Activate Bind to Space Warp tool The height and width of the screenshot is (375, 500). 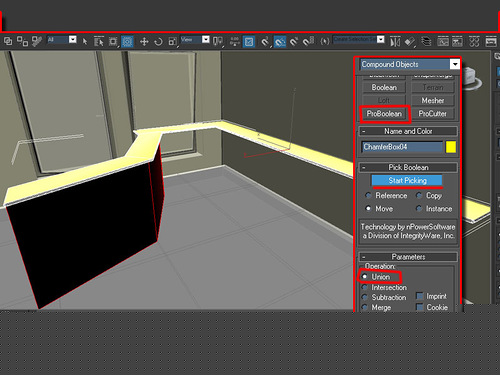(37, 41)
